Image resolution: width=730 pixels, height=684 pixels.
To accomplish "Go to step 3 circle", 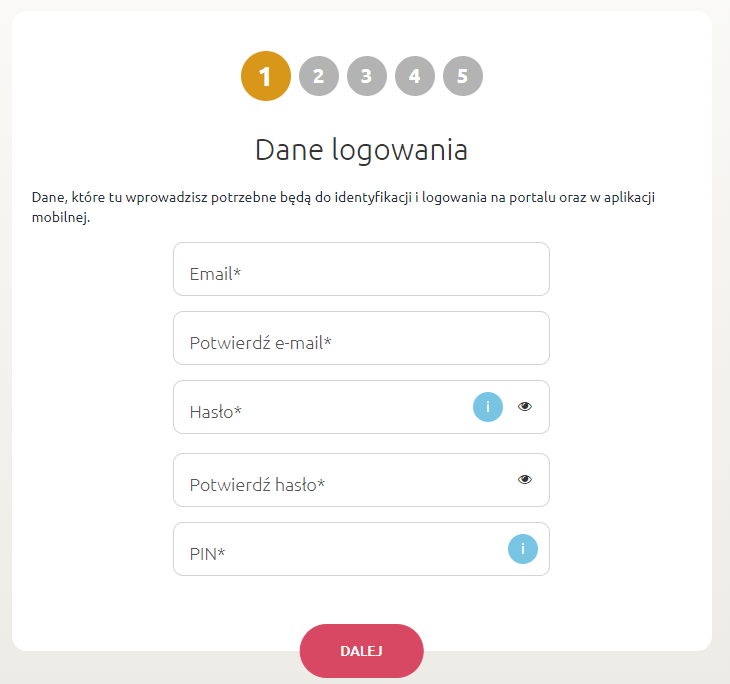I will (x=366, y=76).
